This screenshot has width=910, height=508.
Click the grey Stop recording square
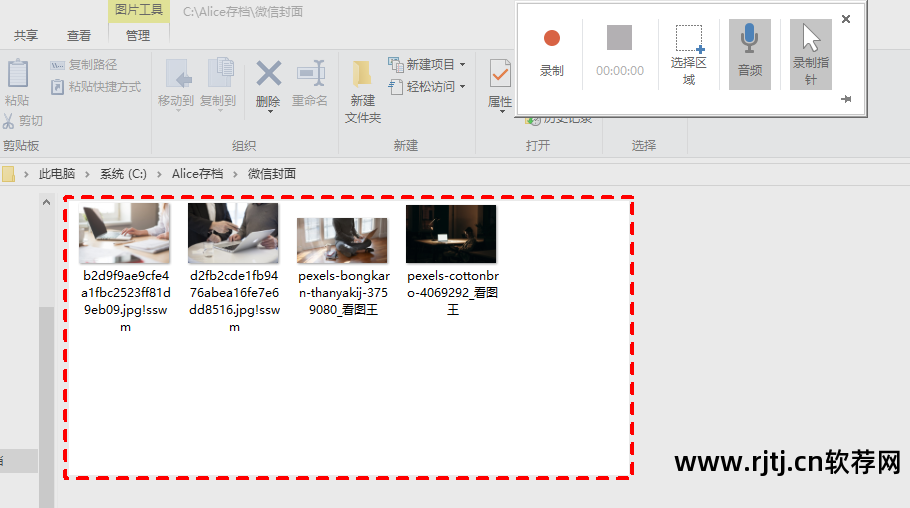(619, 38)
